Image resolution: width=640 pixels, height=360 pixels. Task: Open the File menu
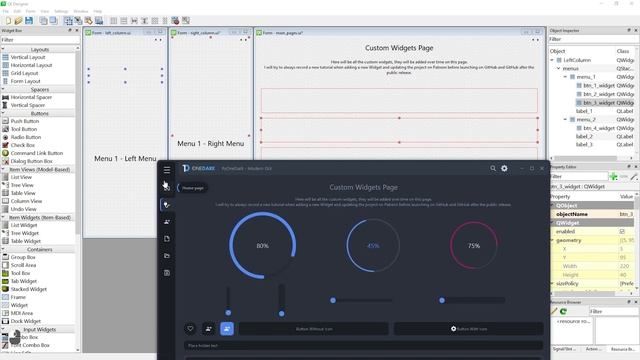(x=6, y=11)
